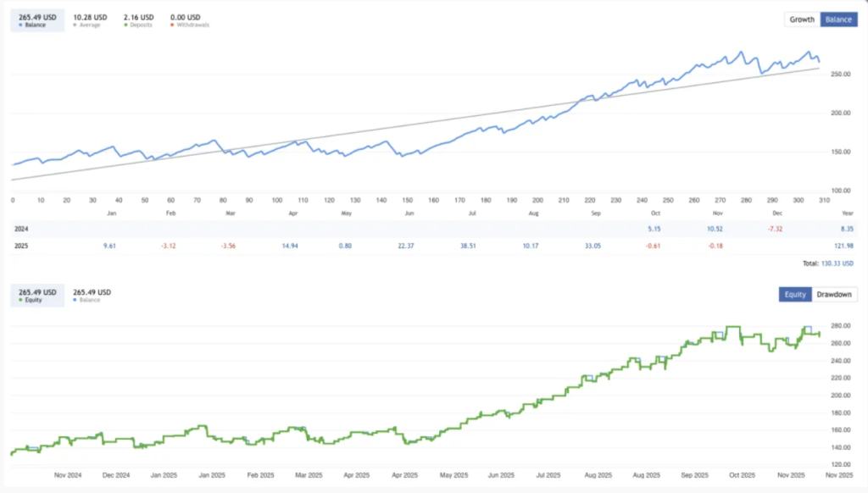The image size is (868, 493).
Task: Select the blue Equity view button
Action: pos(795,295)
